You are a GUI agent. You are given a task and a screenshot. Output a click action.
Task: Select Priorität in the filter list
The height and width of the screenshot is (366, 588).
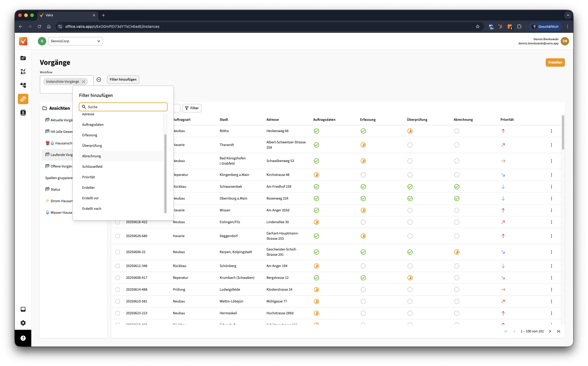(89, 177)
